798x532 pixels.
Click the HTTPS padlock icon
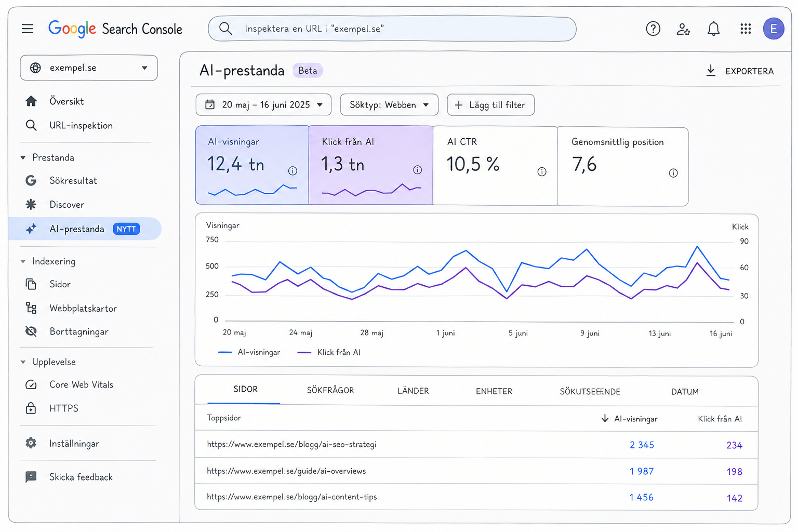click(31, 408)
